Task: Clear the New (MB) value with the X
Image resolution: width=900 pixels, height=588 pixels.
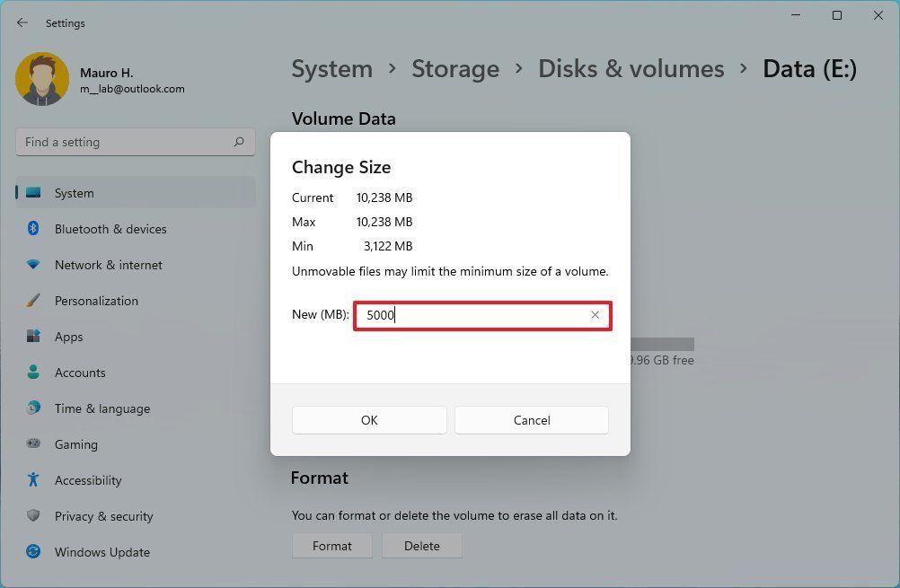Action: pos(595,315)
